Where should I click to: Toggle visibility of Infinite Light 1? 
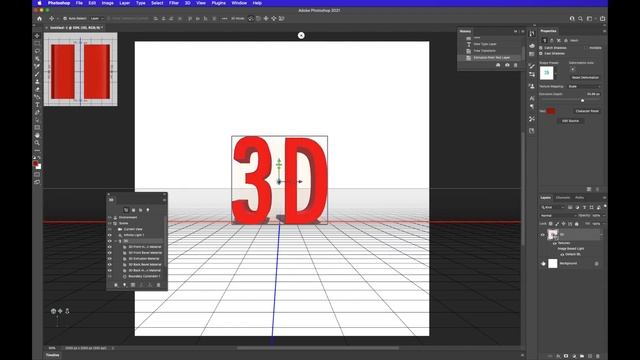(109, 235)
